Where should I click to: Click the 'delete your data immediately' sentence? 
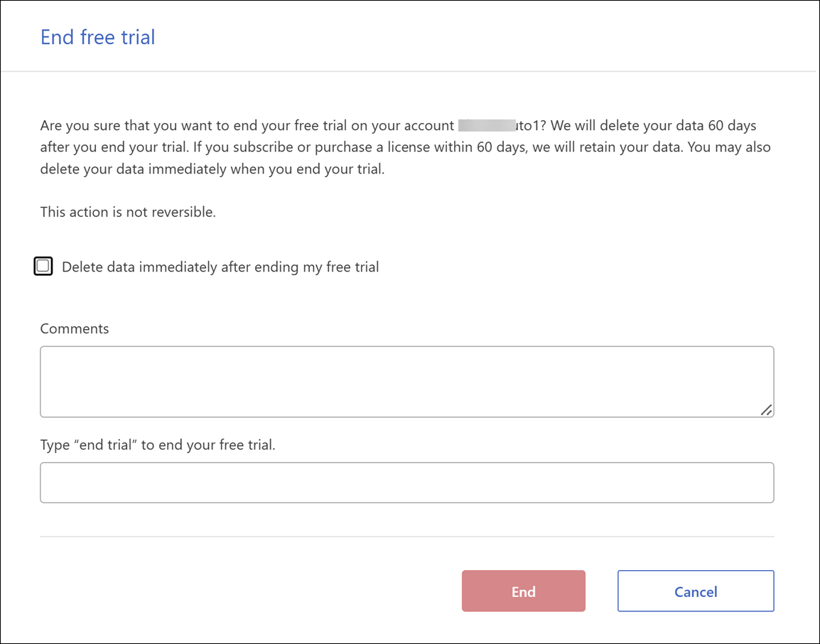click(212, 170)
